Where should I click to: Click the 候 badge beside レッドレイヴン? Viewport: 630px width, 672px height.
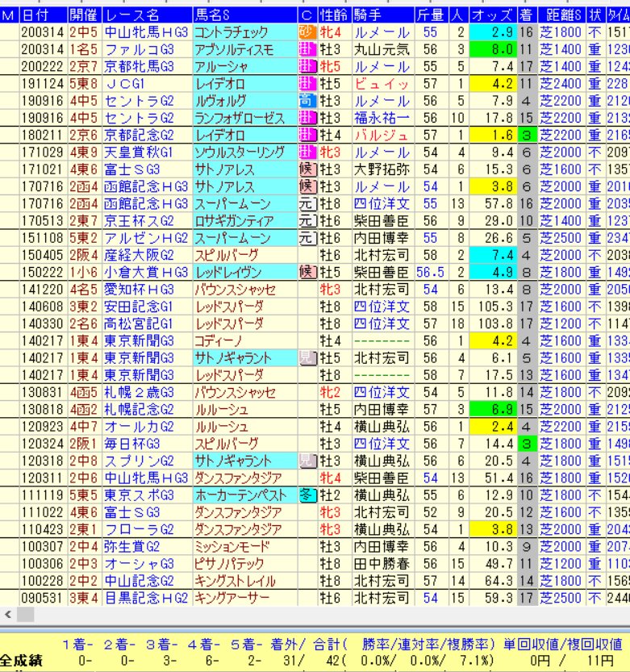pos(307,272)
